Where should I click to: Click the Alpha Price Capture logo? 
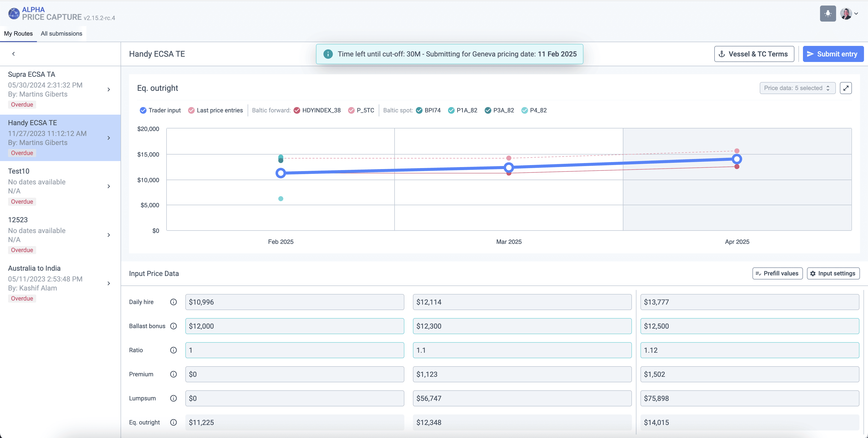click(14, 14)
